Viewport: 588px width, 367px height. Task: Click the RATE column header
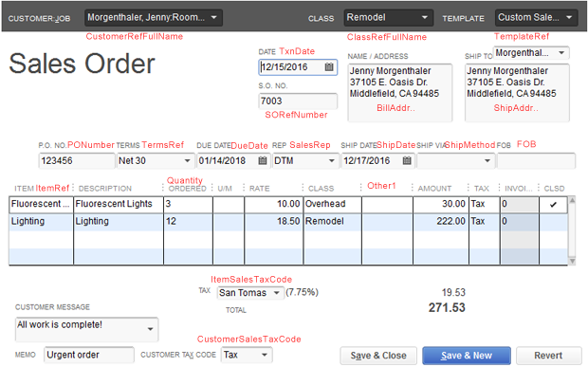260,189
